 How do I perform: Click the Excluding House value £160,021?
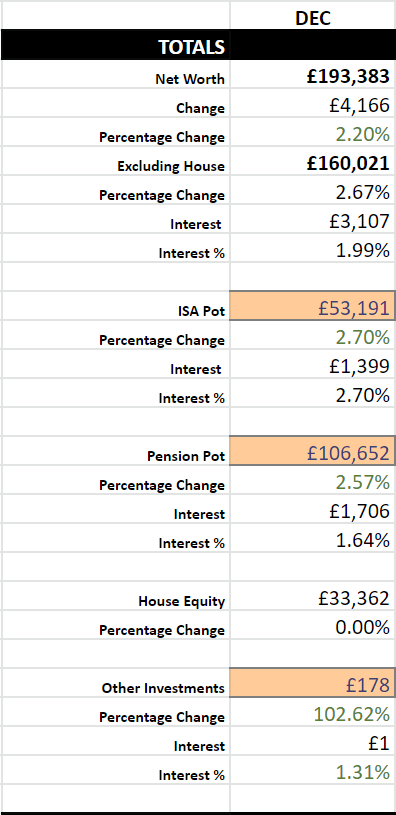pyautogui.click(x=313, y=163)
